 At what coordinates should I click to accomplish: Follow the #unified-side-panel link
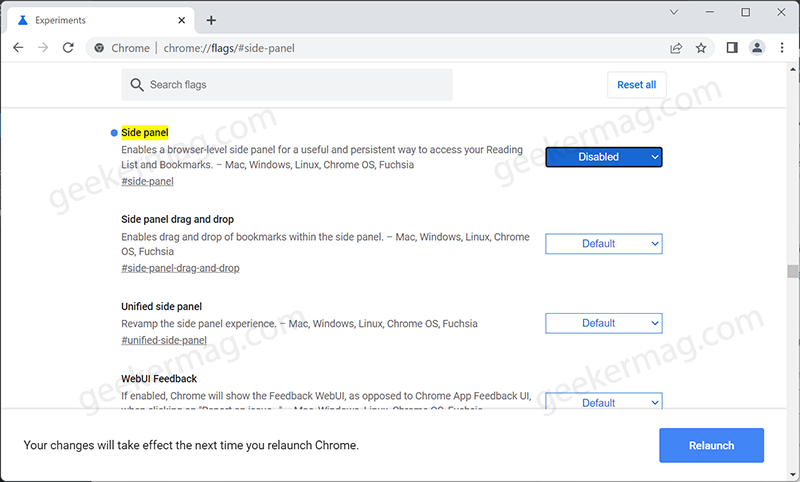(164, 340)
